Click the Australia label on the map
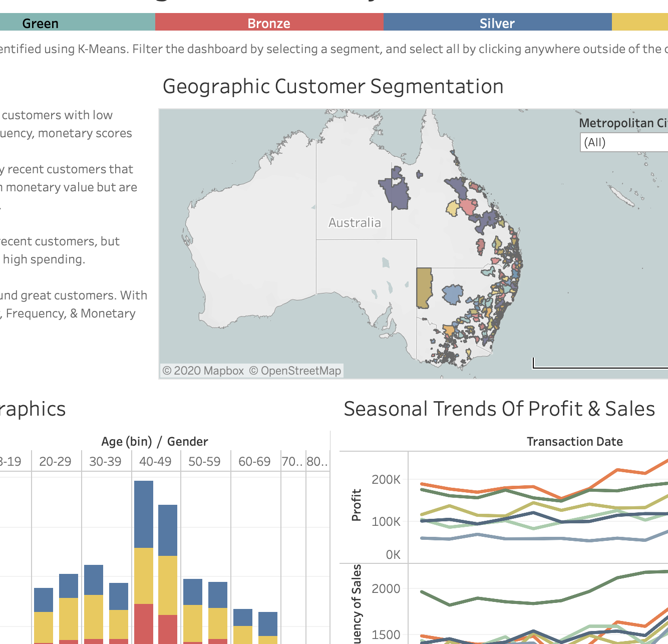 [354, 222]
